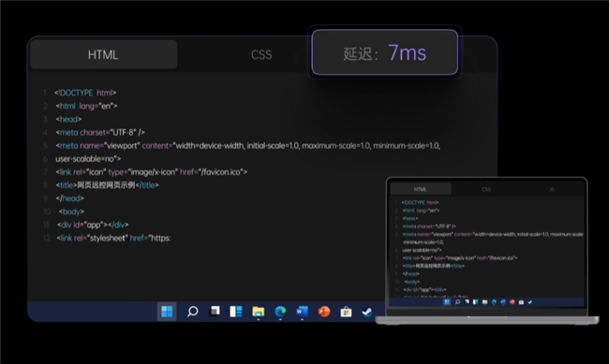This screenshot has width=609, height=364.
Task: Click the title tag 网页远控网页示例 line
Action: pyautogui.click(x=107, y=185)
